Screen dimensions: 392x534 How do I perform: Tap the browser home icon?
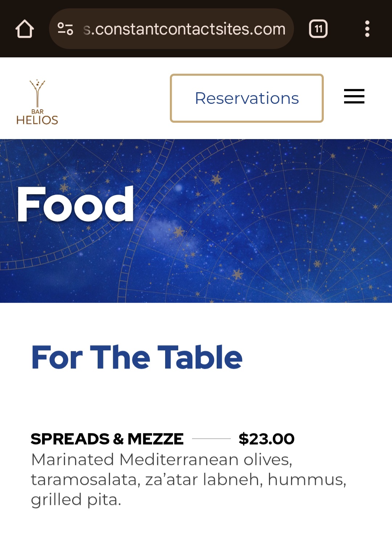coord(25,29)
